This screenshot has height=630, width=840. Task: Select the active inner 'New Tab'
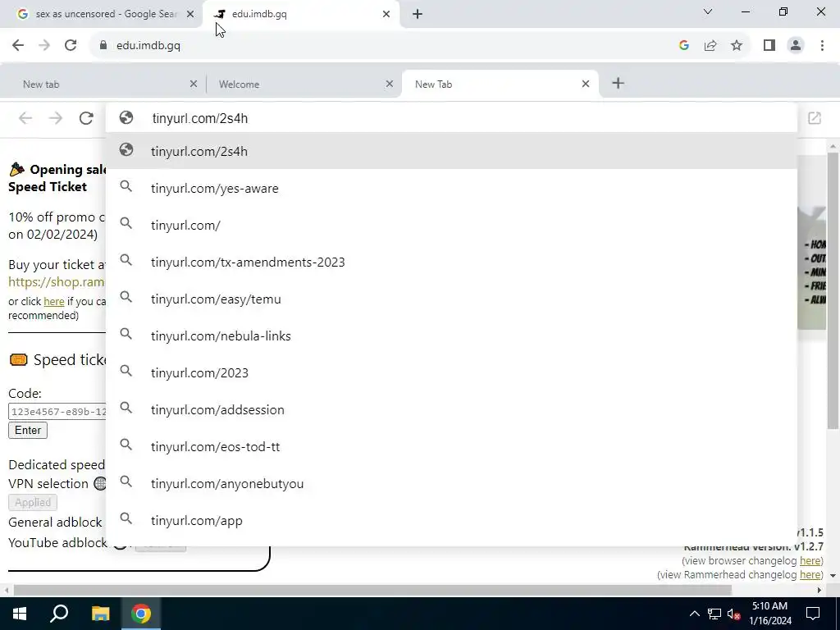pyautogui.click(x=500, y=84)
